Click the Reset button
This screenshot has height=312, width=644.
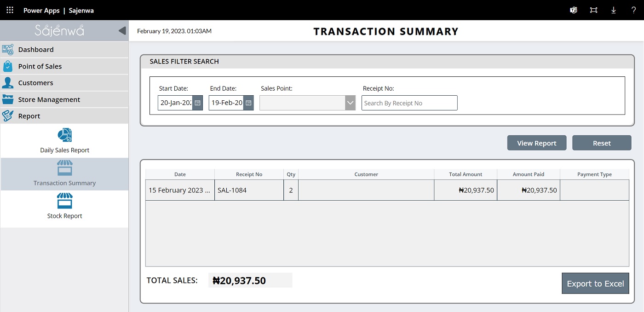(x=601, y=143)
